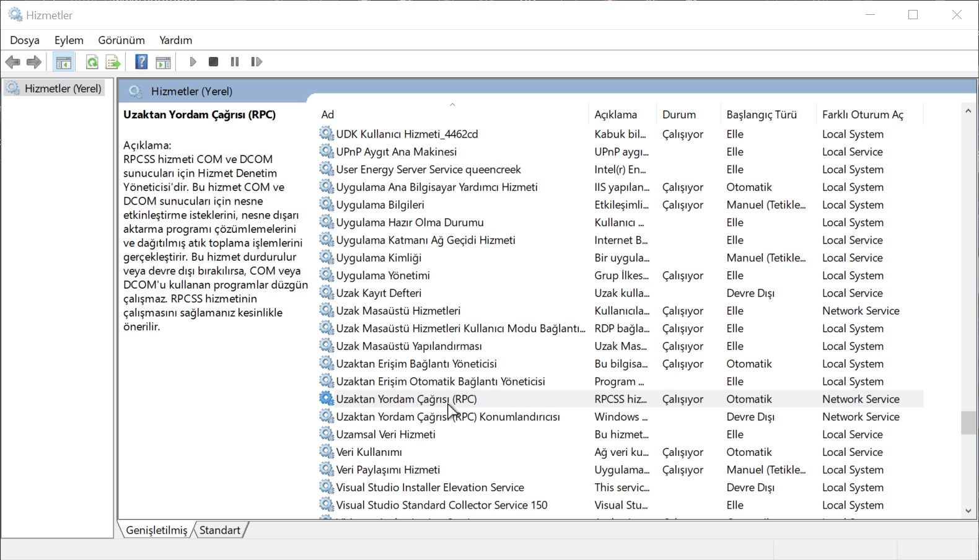This screenshot has height=560, width=979.
Task: Click 'Intel(R) En...' description cell
Action: pos(620,169)
